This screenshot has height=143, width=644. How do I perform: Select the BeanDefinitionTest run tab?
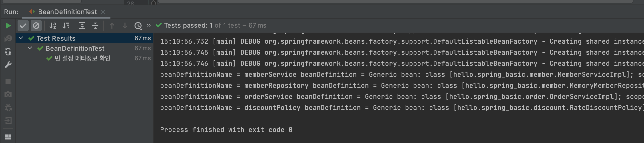tap(67, 12)
